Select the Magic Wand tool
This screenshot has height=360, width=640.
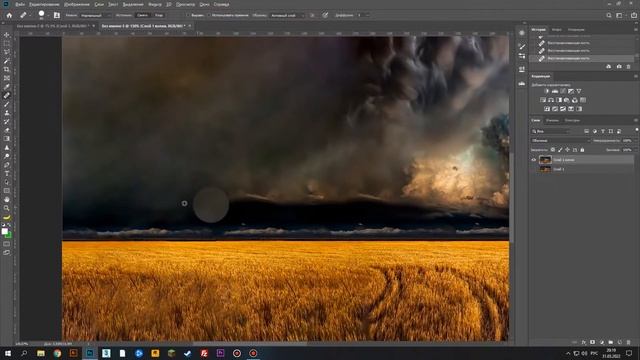click(7, 61)
